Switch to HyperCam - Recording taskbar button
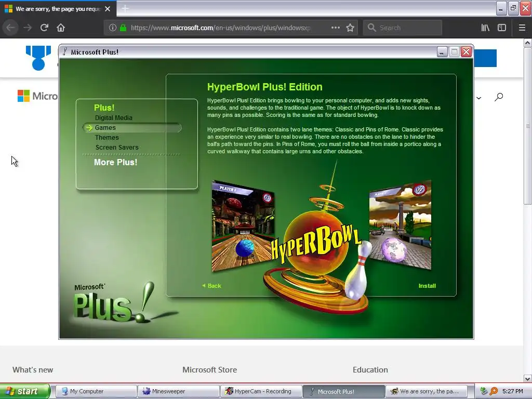The image size is (532, 399). 261,391
